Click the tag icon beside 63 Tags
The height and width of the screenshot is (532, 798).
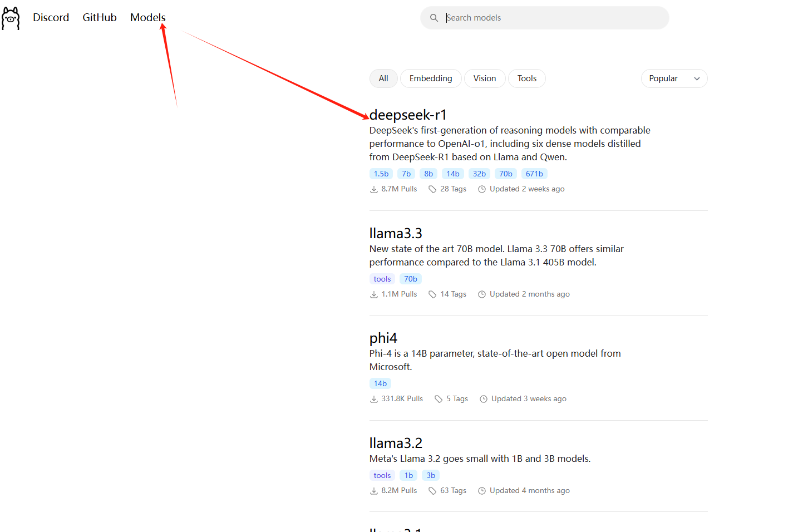tap(432, 491)
